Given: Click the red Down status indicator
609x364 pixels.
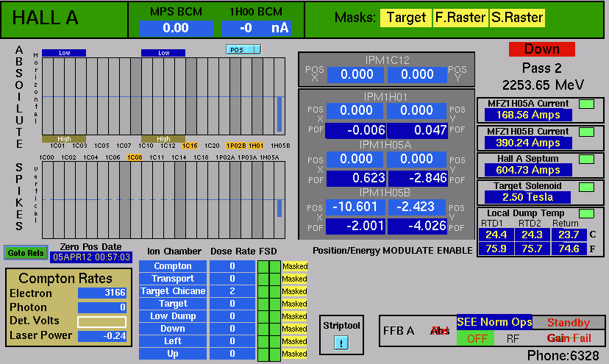Looking at the screenshot, I should [542, 49].
